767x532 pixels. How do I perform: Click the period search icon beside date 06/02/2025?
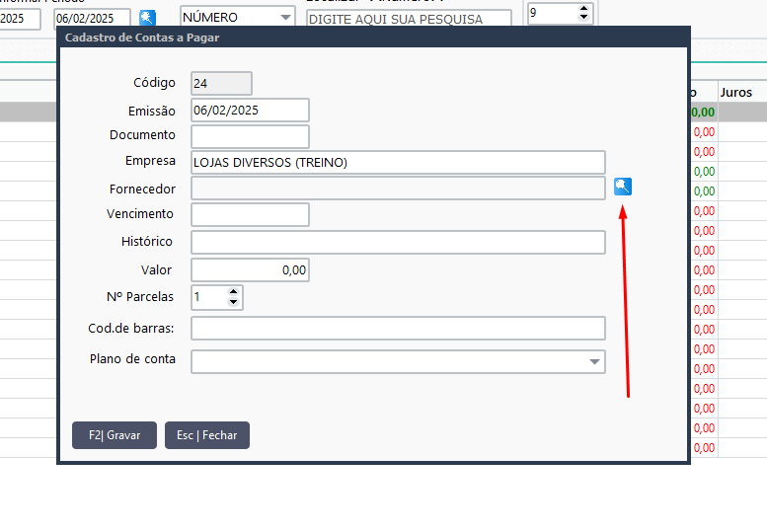[147, 18]
